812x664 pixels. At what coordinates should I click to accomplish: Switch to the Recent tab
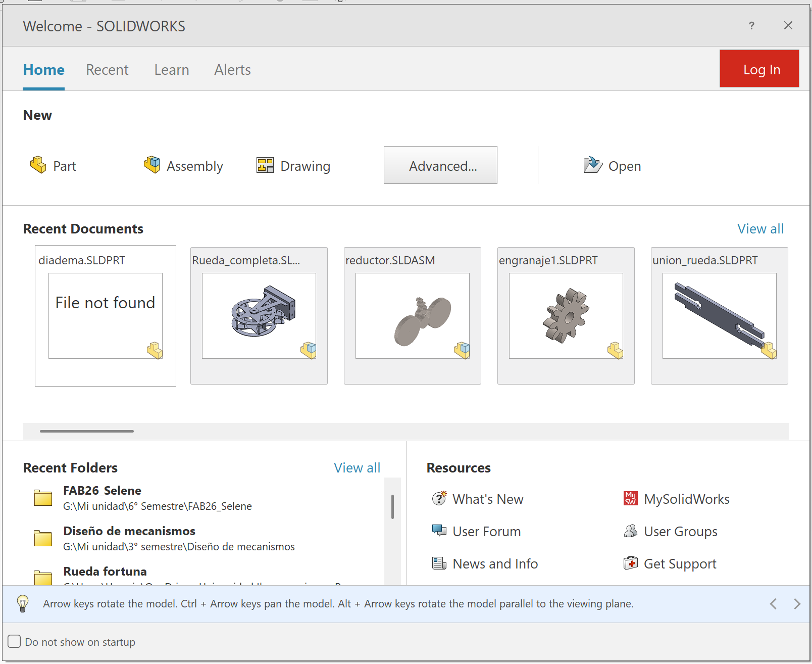tap(107, 70)
